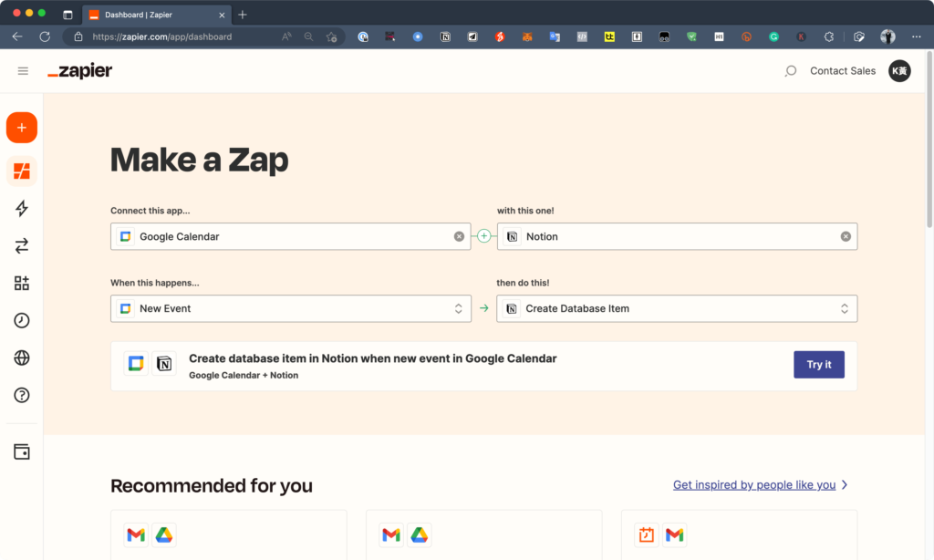The height and width of the screenshot is (560, 934).
Task: Click the browser address bar URL
Action: (162, 36)
